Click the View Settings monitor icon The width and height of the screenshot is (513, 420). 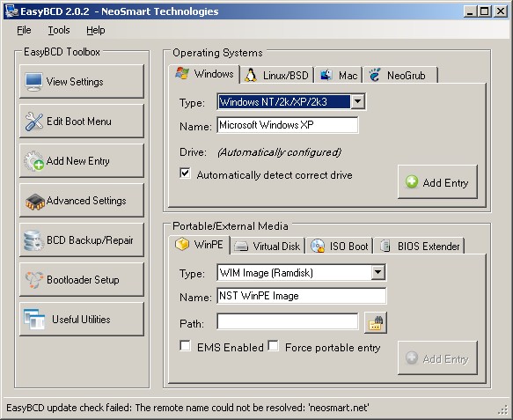pyautogui.click(x=33, y=82)
